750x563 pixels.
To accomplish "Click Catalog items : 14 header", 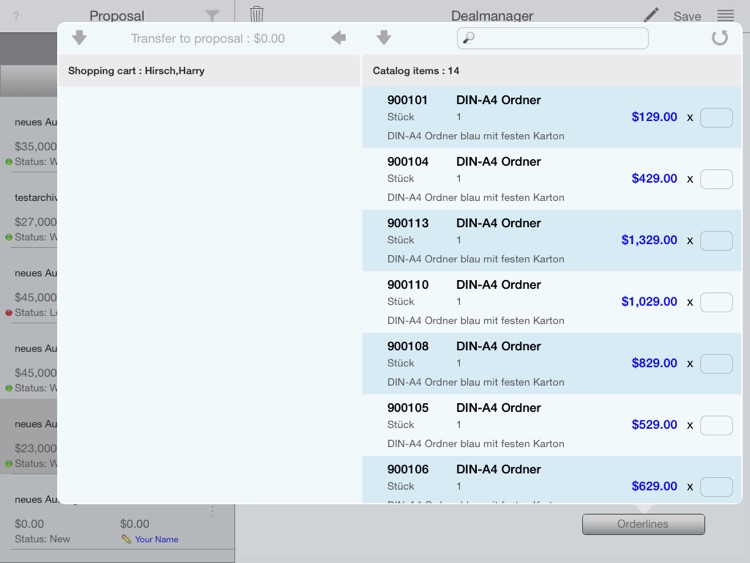I will (416, 71).
